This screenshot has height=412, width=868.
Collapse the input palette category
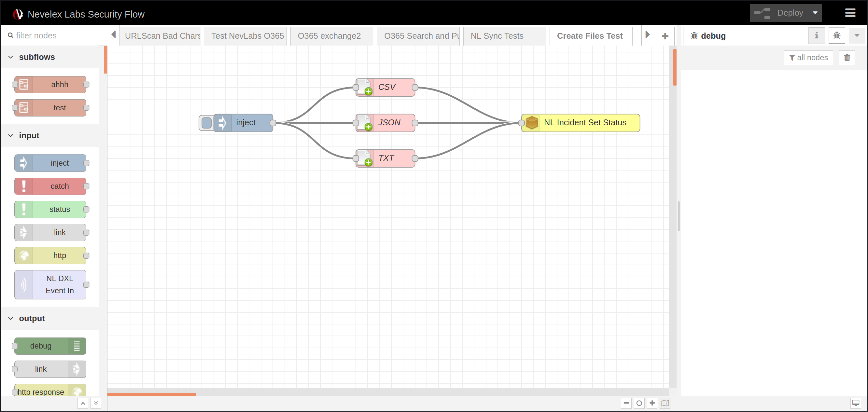pos(11,135)
